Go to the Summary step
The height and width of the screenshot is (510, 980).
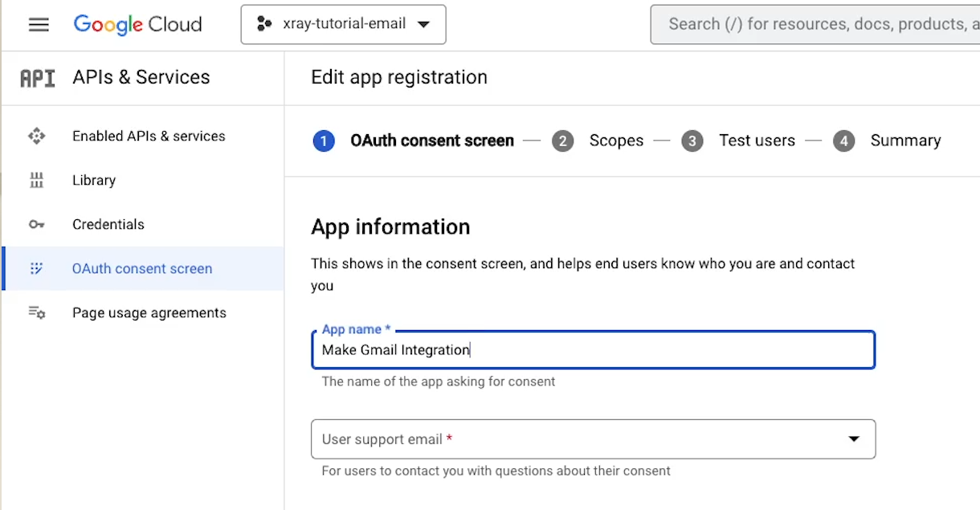tap(905, 141)
